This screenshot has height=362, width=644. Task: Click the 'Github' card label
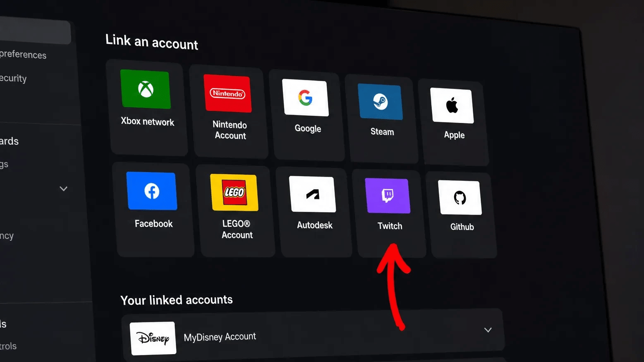[x=462, y=227]
